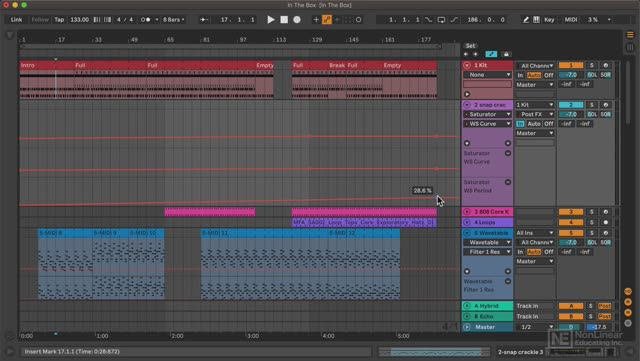Viewport: 640px width, 361px height.
Task: Remove the WS Period automation lane
Action: tap(508, 182)
